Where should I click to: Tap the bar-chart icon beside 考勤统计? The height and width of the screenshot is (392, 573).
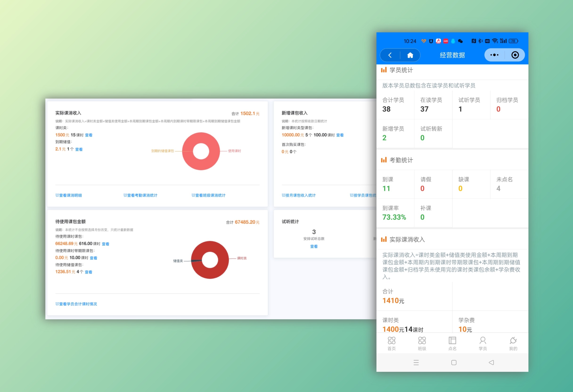pyautogui.click(x=384, y=160)
